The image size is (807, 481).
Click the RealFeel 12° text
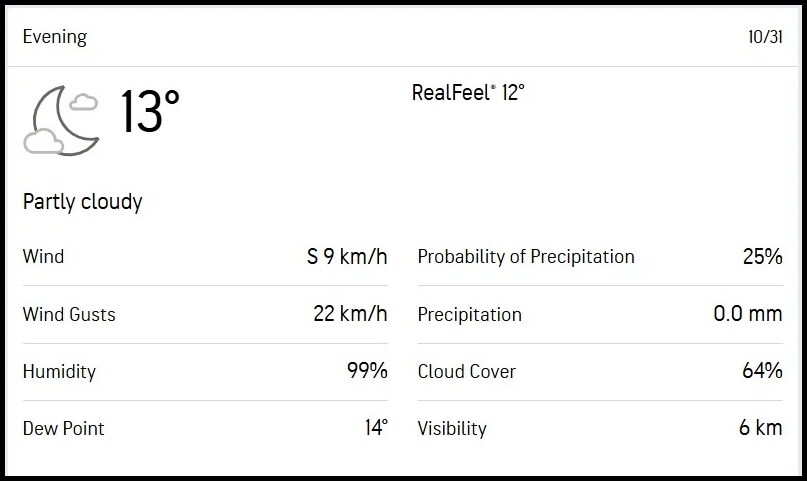tap(468, 93)
